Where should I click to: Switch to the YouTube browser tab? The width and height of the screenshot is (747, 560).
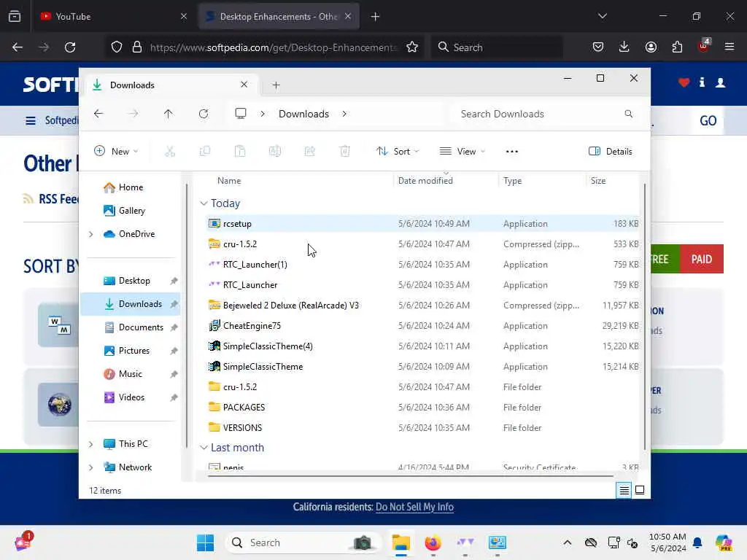pos(113,17)
